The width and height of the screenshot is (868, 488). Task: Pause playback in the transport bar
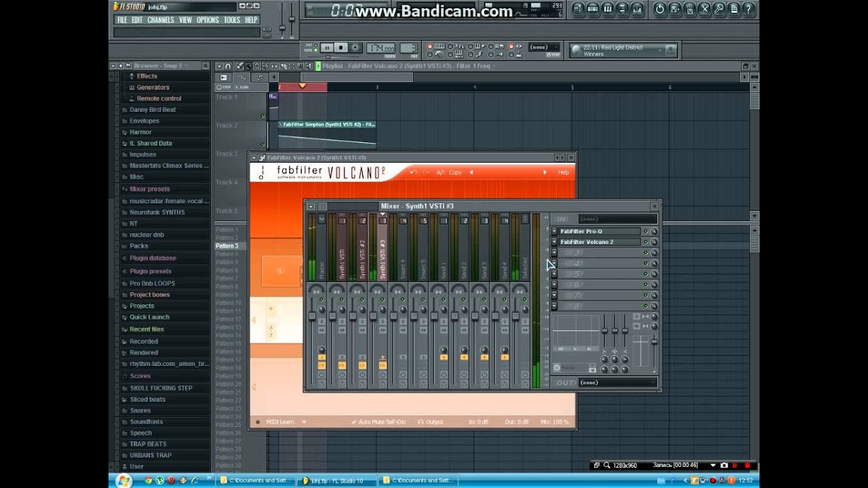(x=327, y=47)
